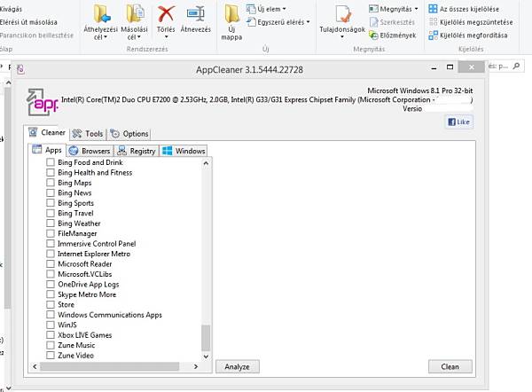Click the Clean button
Image resolution: width=532 pixels, height=392 pixels.
pos(450,366)
